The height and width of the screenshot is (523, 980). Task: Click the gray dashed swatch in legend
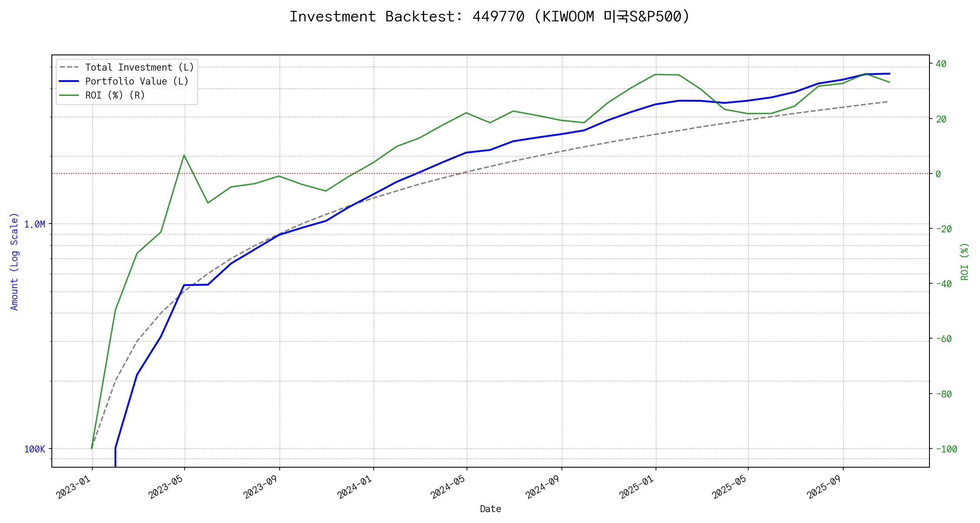[69, 68]
